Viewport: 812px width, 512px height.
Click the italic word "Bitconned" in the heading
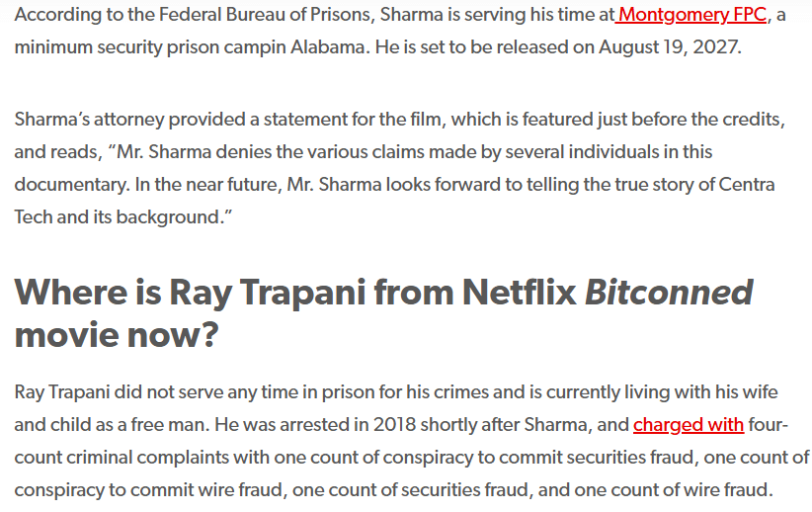(x=669, y=293)
